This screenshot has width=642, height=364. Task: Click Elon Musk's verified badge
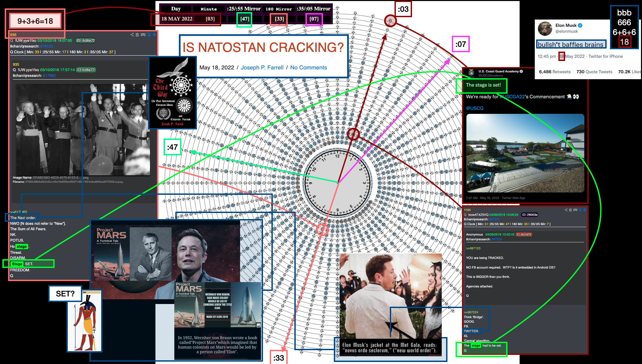coord(580,25)
